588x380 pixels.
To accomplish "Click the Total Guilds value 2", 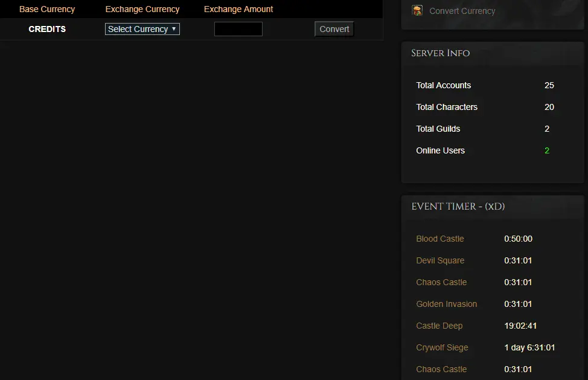I will 547,129.
